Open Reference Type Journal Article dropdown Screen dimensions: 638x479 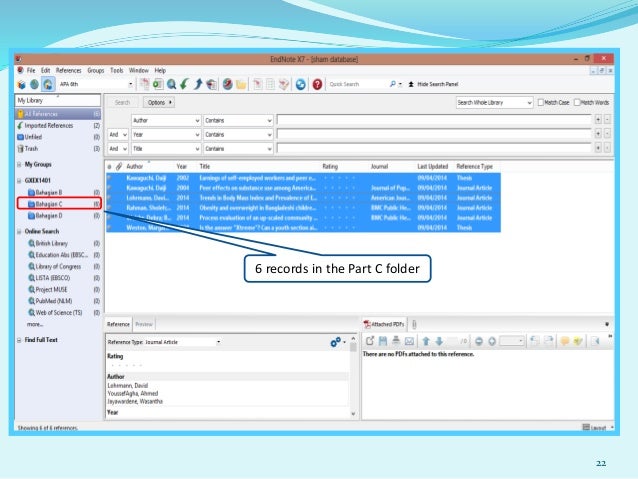(x=218, y=342)
